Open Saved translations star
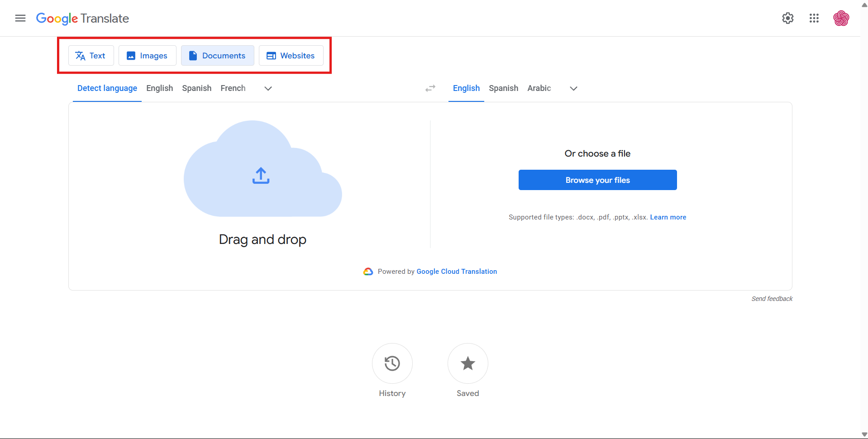 [x=467, y=363]
